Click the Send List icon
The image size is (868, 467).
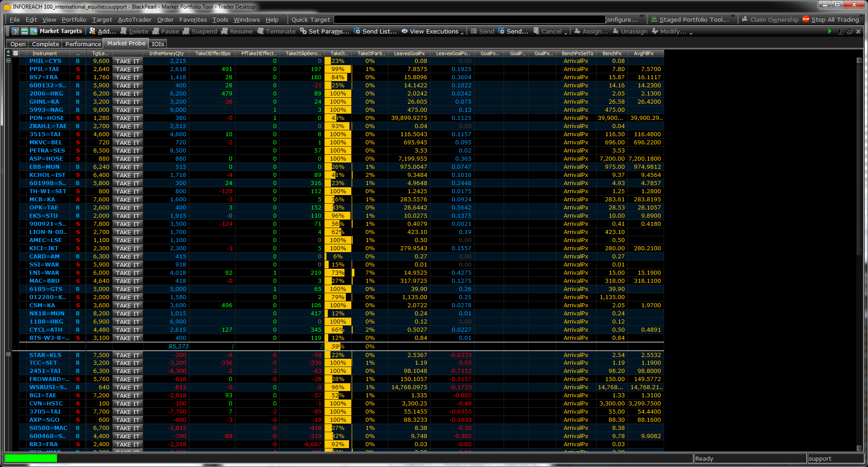(x=357, y=31)
